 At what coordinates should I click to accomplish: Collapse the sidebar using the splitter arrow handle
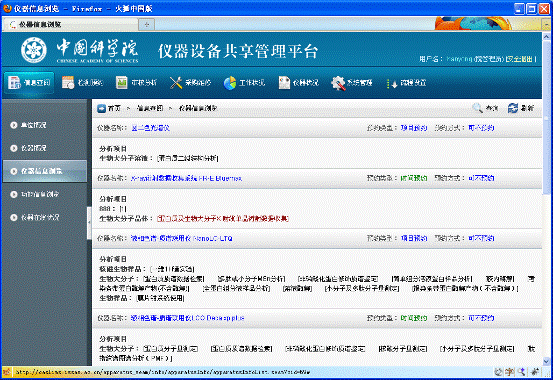click(x=89, y=222)
